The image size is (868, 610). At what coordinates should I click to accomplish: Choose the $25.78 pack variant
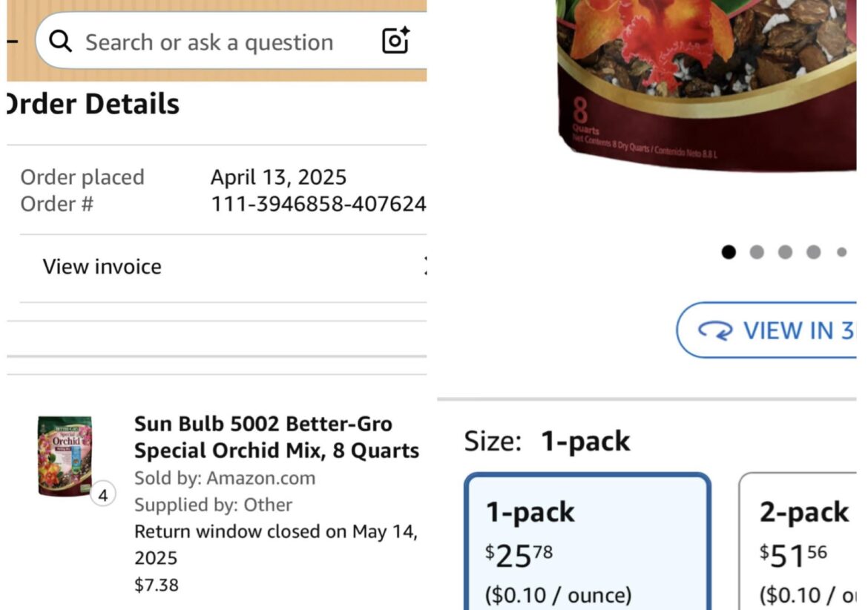[589, 542]
